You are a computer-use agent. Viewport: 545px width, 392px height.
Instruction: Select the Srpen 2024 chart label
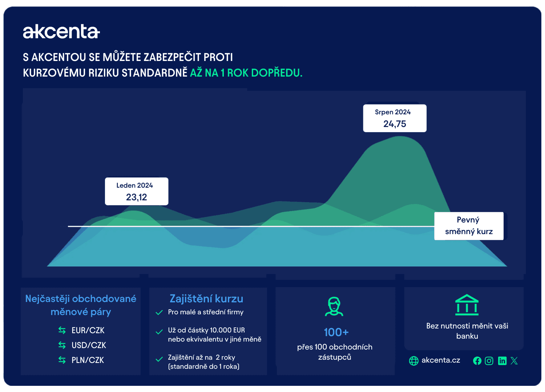(x=395, y=118)
